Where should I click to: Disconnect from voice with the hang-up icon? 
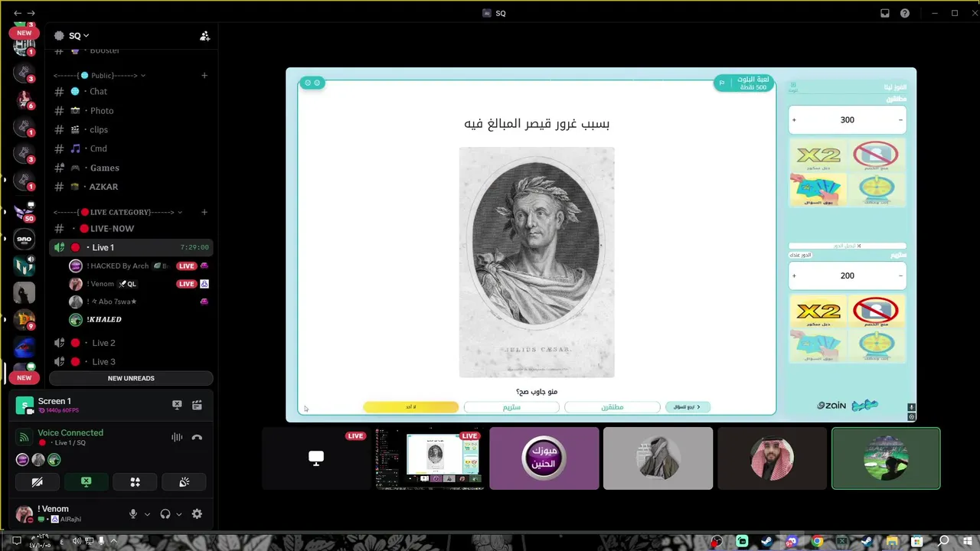pos(197,437)
